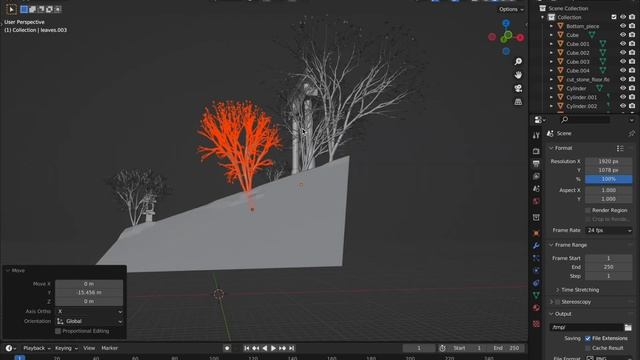
Task: Enable Proportional Editing checkbox
Action: 58,331
